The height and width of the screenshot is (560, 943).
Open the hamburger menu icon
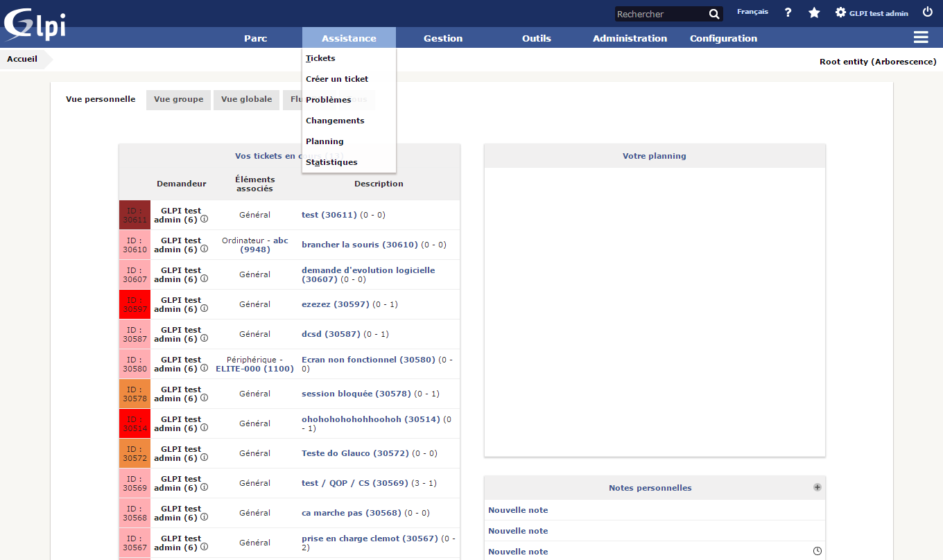tap(921, 37)
